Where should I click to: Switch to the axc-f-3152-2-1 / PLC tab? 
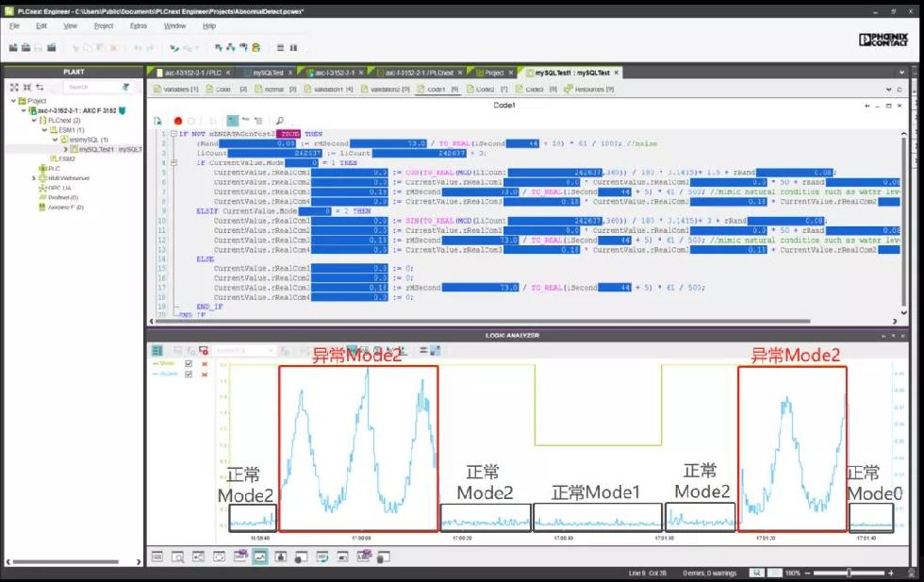pos(192,73)
